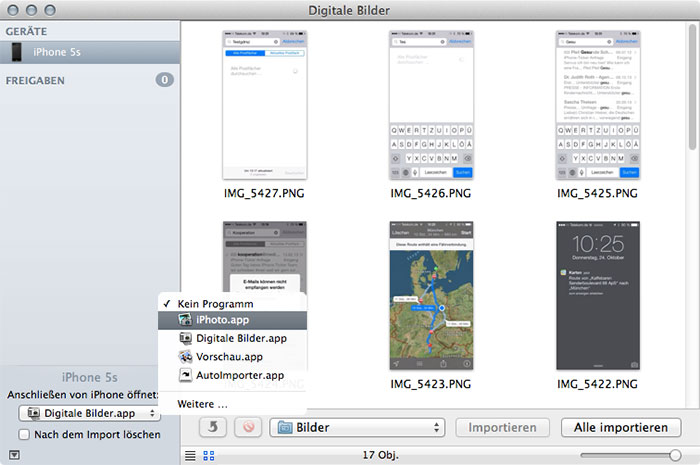Switch to list view

click(x=191, y=456)
